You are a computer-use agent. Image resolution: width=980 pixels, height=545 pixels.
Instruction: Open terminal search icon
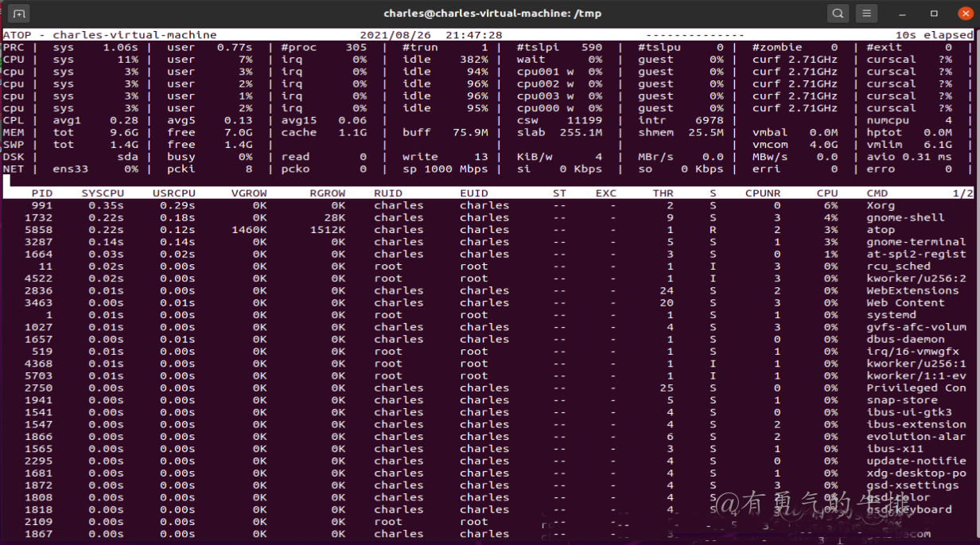838,14
